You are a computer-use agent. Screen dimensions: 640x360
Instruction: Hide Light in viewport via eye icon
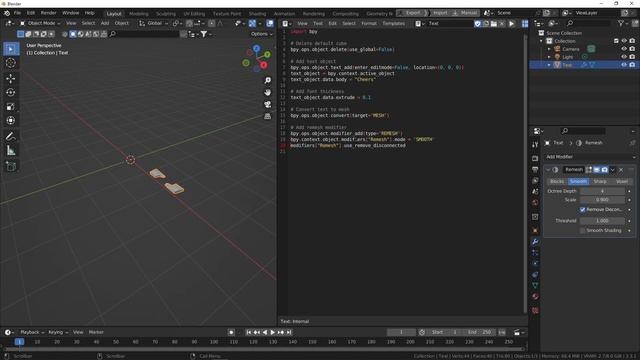click(624, 57)
